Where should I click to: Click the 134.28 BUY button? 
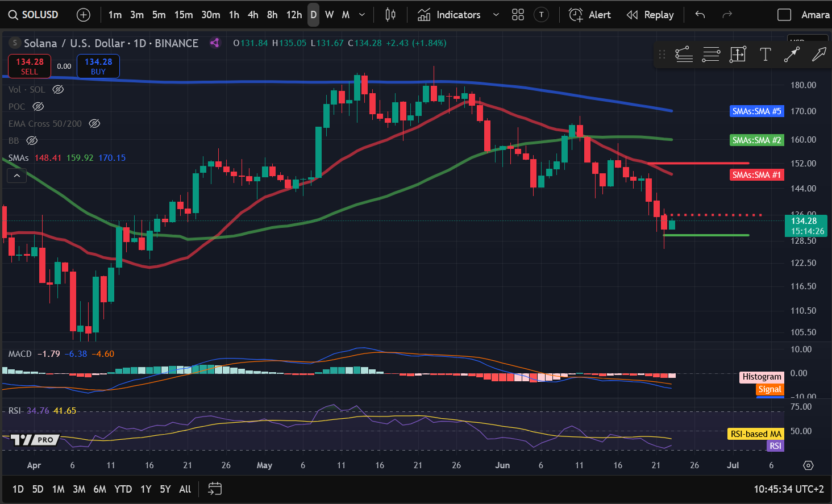(98, 66)
